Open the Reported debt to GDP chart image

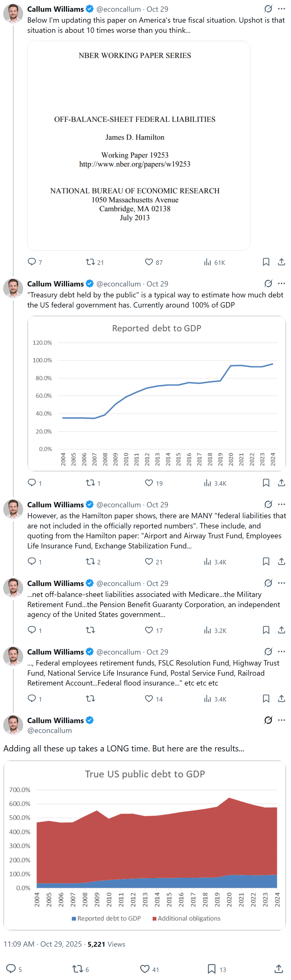point(157,393)
